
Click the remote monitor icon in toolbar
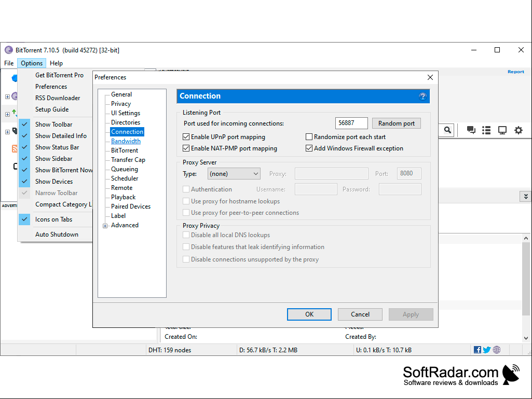click(502, 130)
